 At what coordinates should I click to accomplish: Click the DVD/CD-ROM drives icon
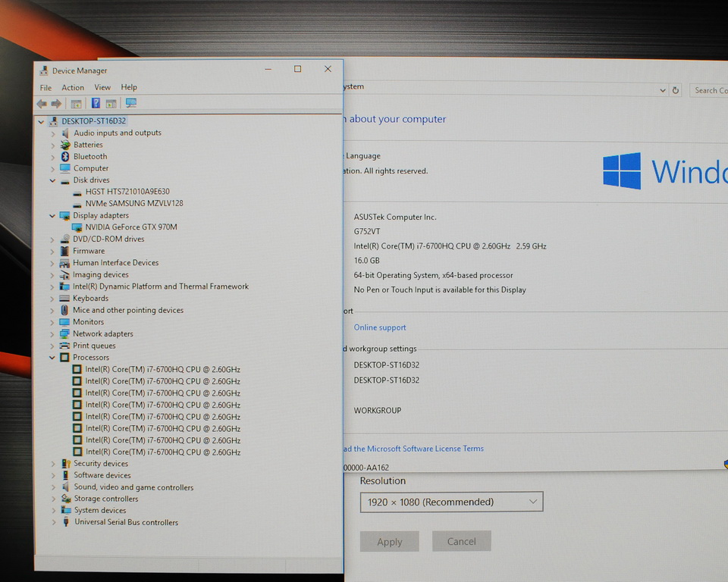click(65, 239)
